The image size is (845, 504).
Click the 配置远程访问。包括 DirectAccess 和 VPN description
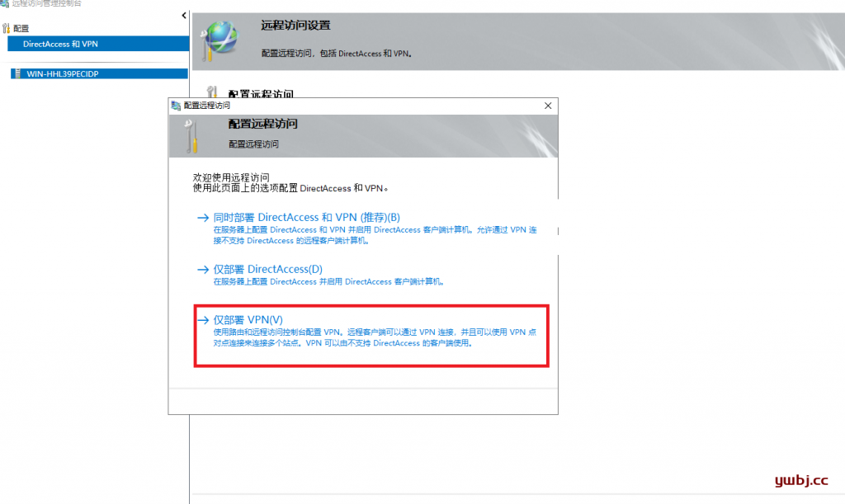337,54
